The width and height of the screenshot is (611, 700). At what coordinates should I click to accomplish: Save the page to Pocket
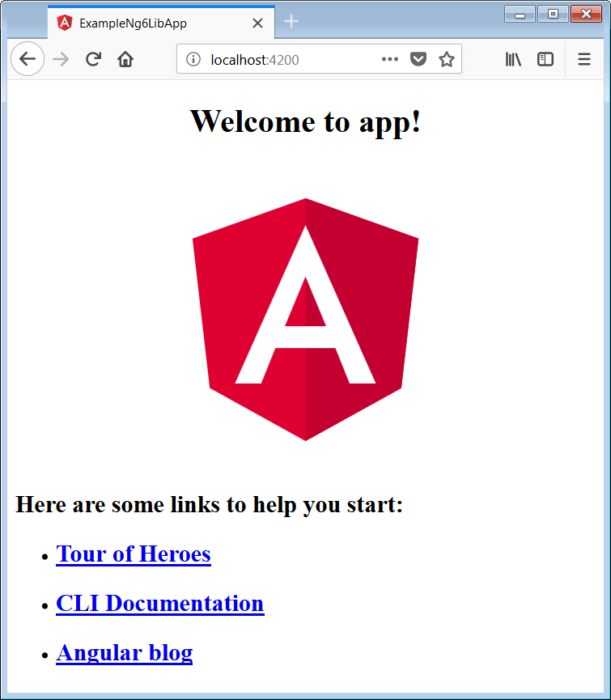(418, 59)
